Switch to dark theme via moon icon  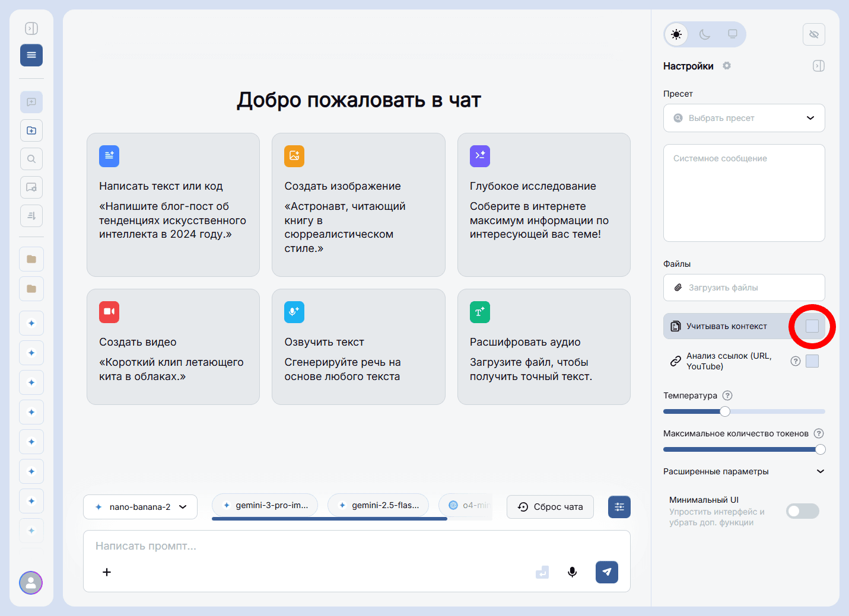pos(704,34)
